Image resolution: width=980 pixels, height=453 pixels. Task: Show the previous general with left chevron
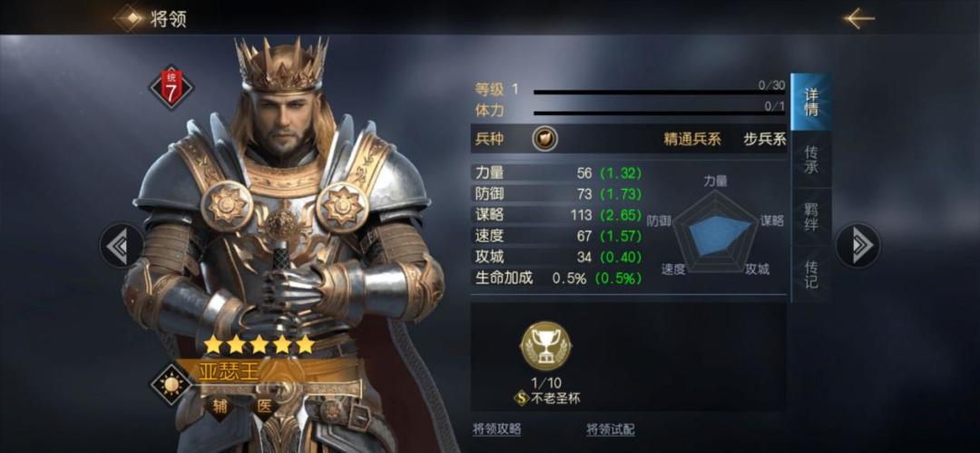coord(122,245)
